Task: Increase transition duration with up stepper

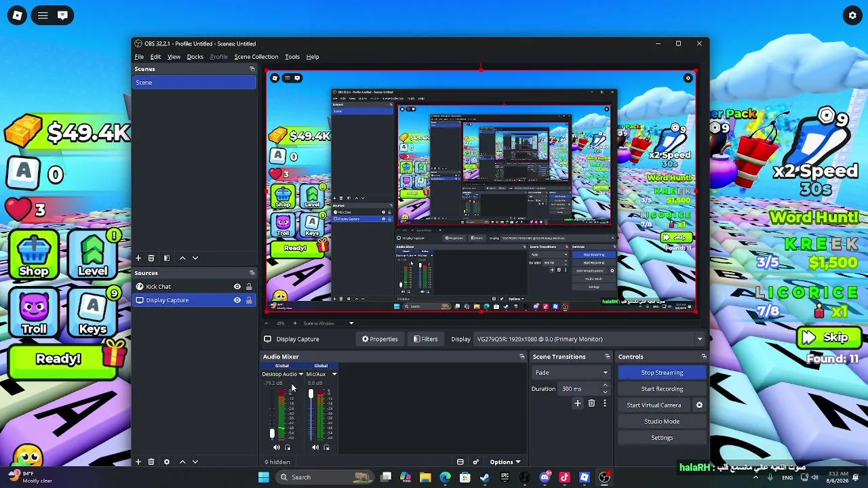Action: [x=605, y=386]
